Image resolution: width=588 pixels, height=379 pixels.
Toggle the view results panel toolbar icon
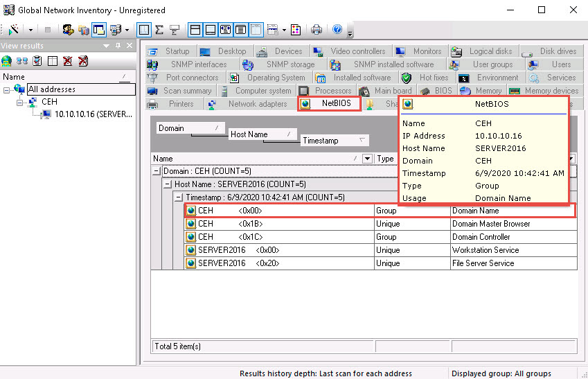click(x=99, y=30)
